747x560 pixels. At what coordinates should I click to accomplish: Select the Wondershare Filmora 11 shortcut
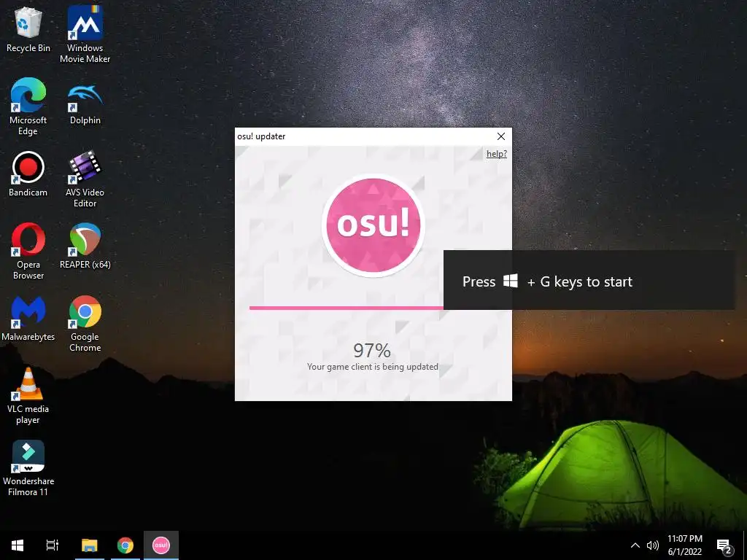click(28, 469)
